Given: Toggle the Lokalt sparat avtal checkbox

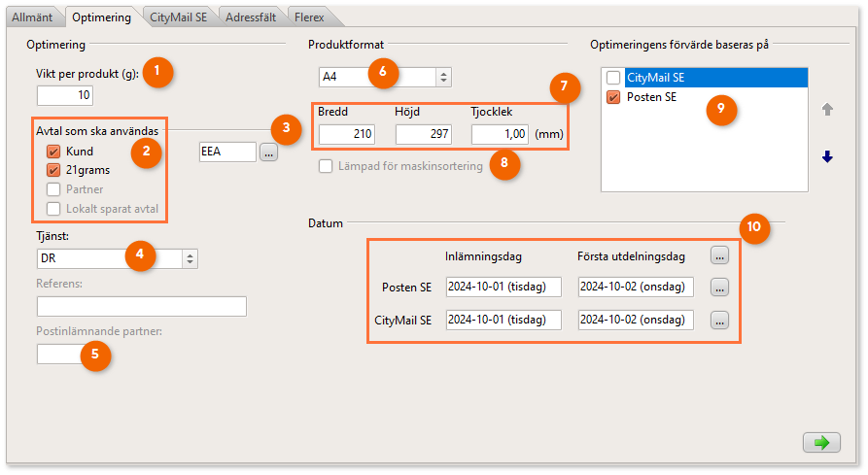Looking at the screenshot, I should [53, 209].
